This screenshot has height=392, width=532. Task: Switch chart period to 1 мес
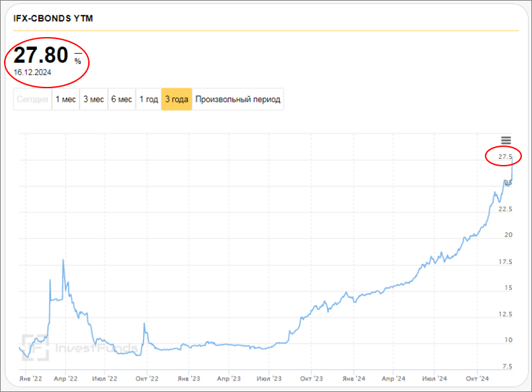pyautogui.click(x=65, y=100)
